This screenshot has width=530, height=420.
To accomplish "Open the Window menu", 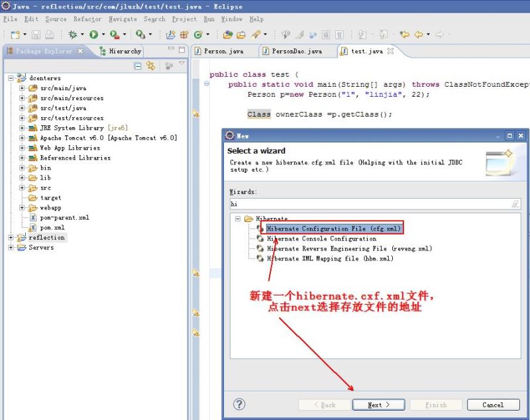I will [232, 19].
